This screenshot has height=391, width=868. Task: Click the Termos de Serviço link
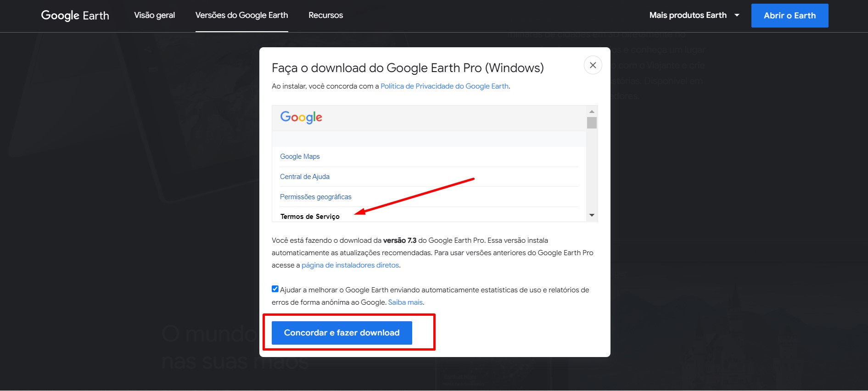pos(310,216)
